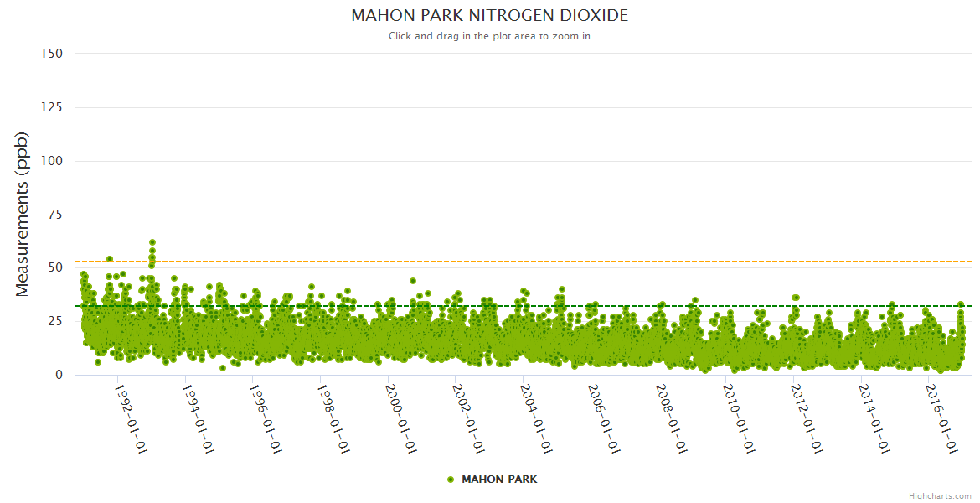
Task: Click the 100 y-axis label
Action: [x=51, y=161]
